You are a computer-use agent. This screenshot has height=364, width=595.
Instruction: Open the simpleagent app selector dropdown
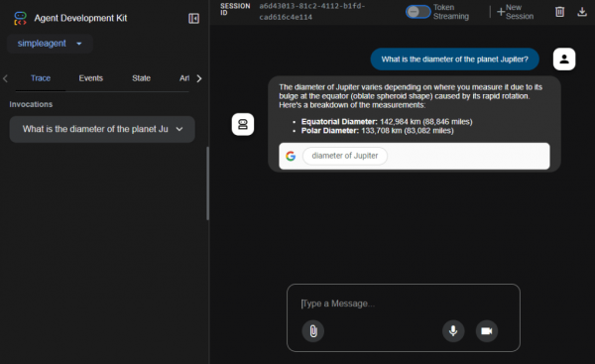(x=50, y=44)
